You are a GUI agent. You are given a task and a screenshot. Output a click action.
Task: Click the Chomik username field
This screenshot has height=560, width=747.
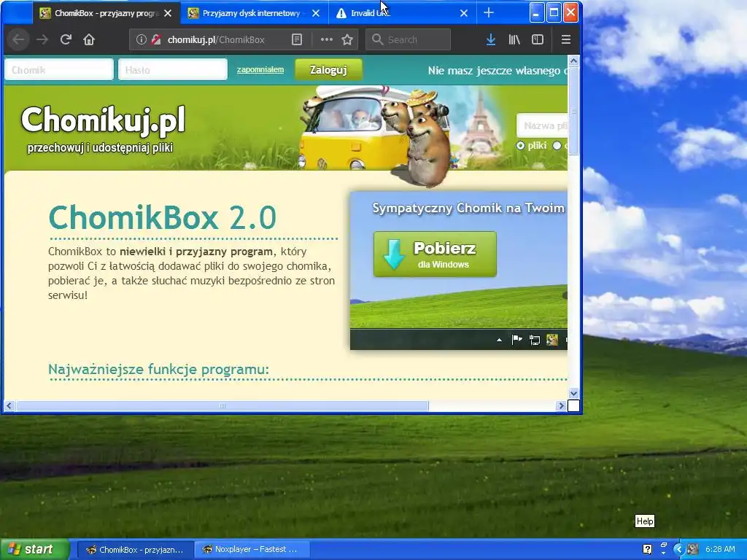[x=59, y=69]
